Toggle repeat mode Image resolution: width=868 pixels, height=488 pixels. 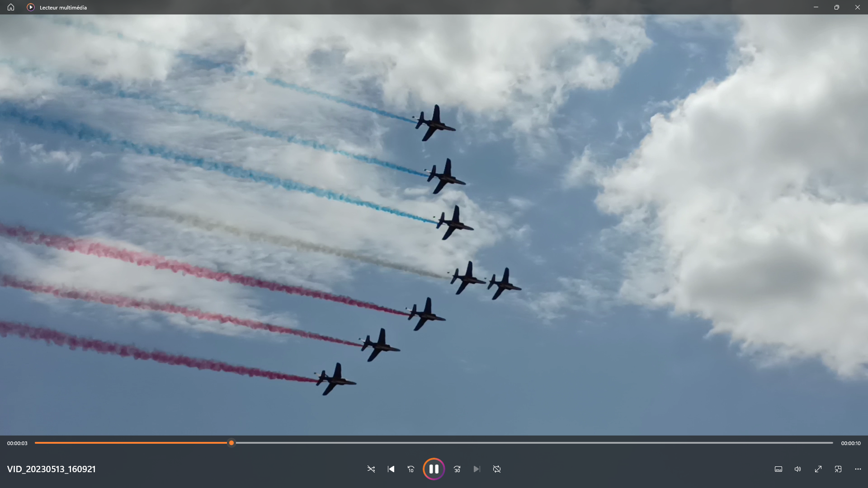click(497, 469)
